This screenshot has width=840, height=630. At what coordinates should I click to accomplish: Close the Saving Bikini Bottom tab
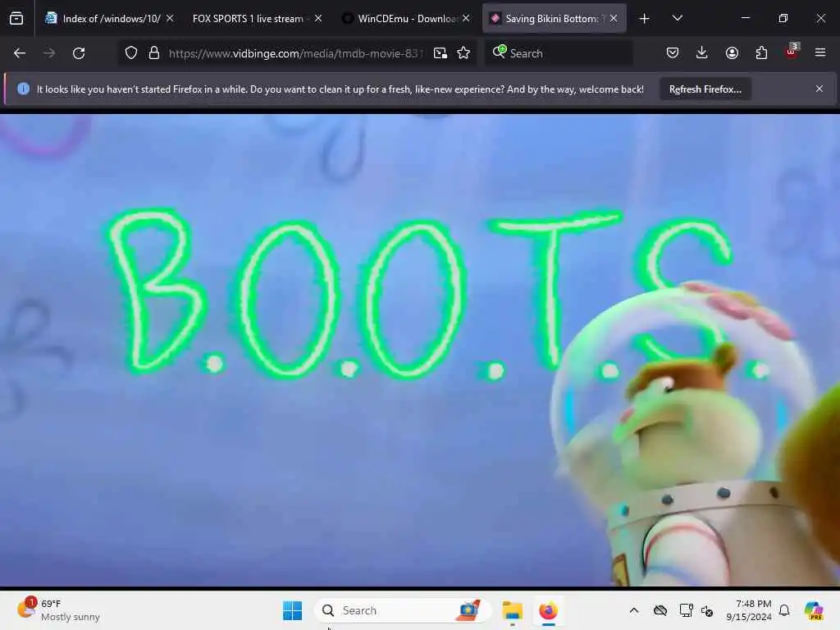click(614, 18)
